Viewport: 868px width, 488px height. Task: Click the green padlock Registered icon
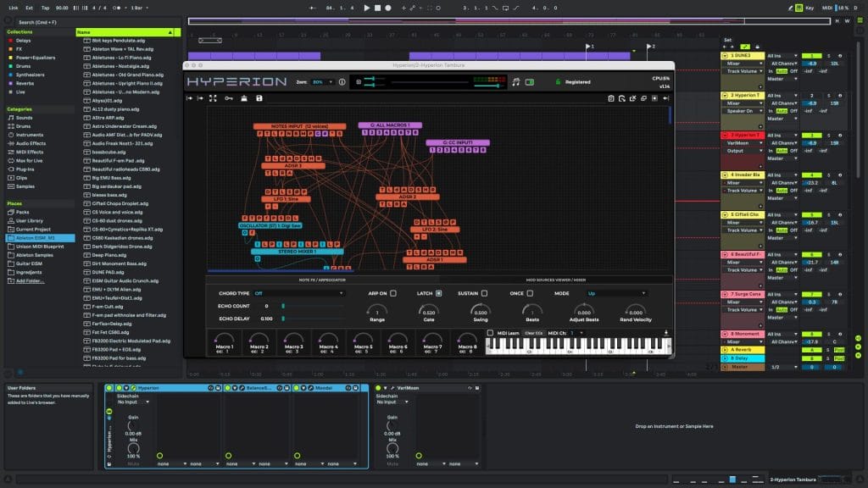point(557,82)
